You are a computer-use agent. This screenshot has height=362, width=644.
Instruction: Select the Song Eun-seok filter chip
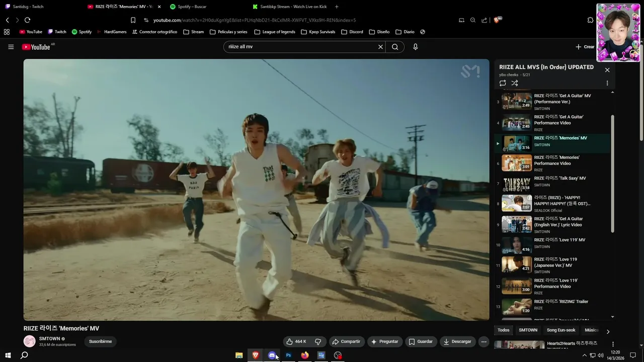561,330
